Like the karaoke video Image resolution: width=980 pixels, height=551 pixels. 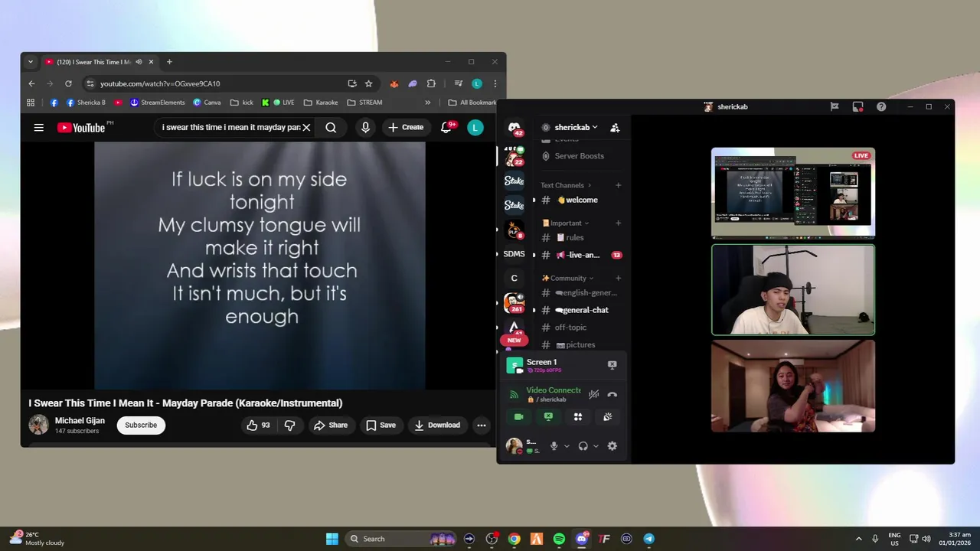coord(259,425)
